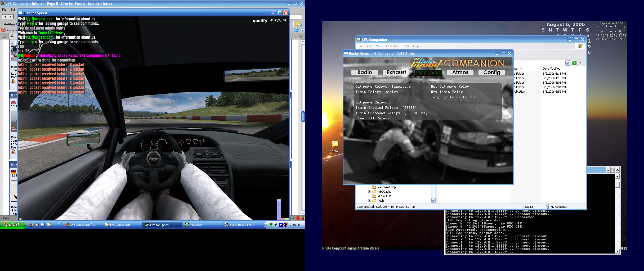Open Help menu in LFS-Companion explorer
Screen dimensions: 644x271
click(x=416, y=46)
